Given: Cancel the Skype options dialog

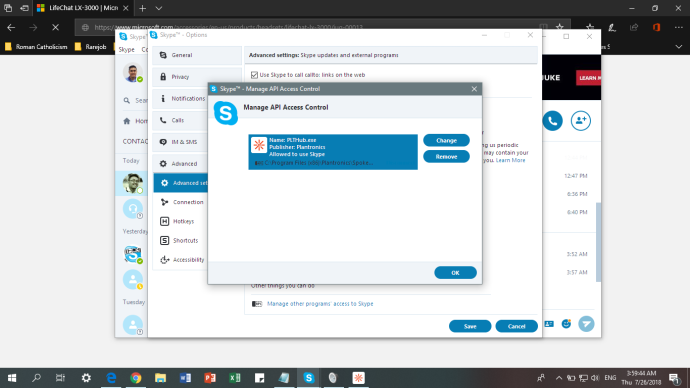Looking at the screenshot, I should [516, 326].
